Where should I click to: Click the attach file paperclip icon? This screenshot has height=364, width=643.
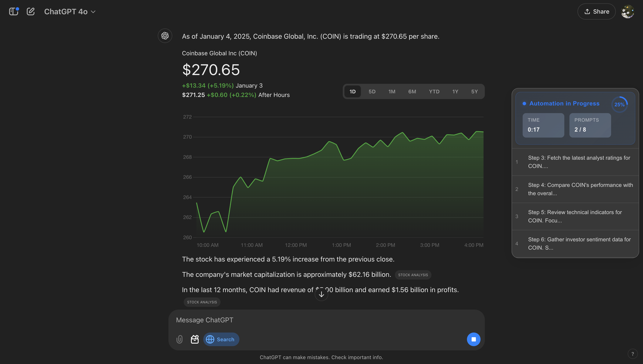click(x=179, y=339)
